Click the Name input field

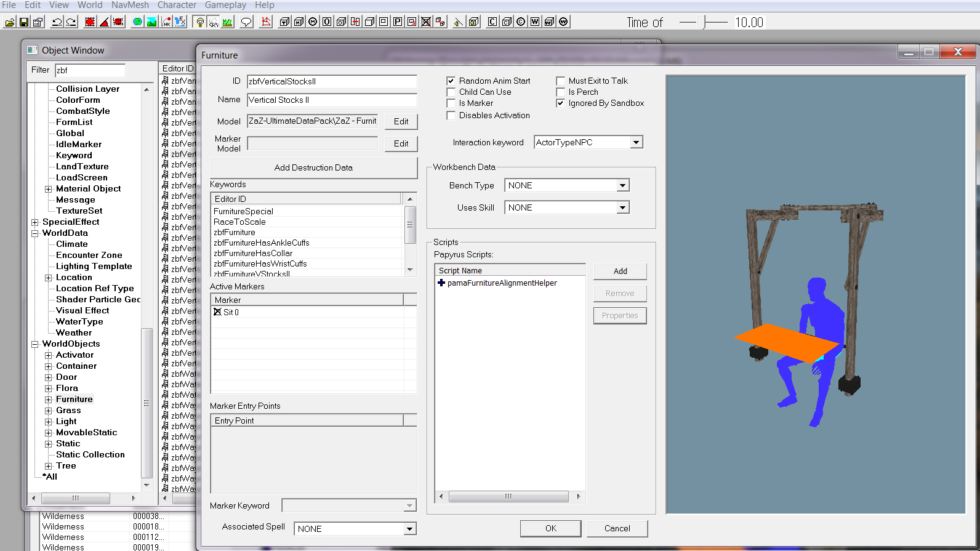click(x=332, y=100)
